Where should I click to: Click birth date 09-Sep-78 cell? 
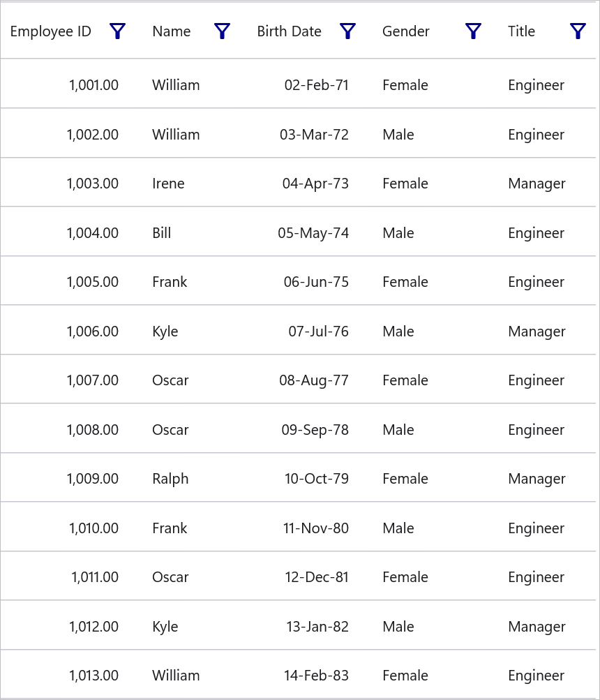tap(315, 430)
